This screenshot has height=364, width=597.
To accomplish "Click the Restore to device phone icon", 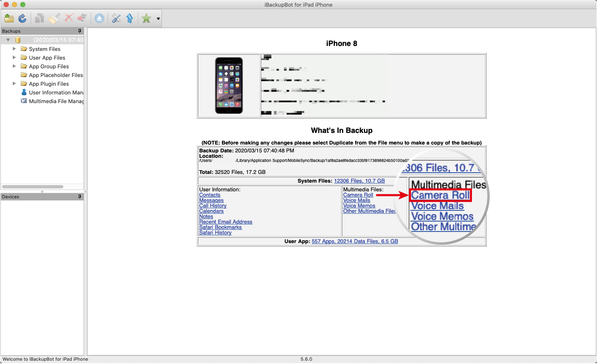I will (82, 18).
